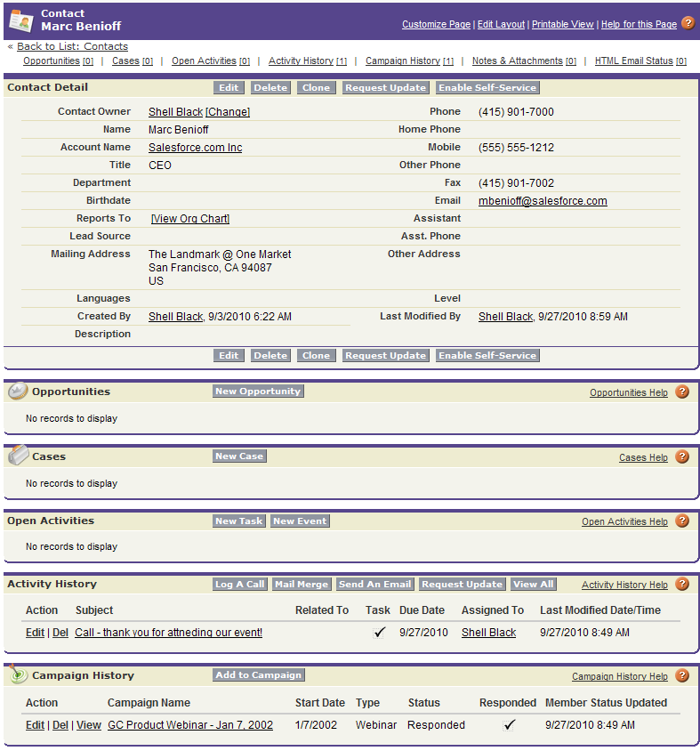Image resolution: width=700 pixels, height=751 pixels.
Task: Click the Cases section briefcase icon
Action: [18, 456]
